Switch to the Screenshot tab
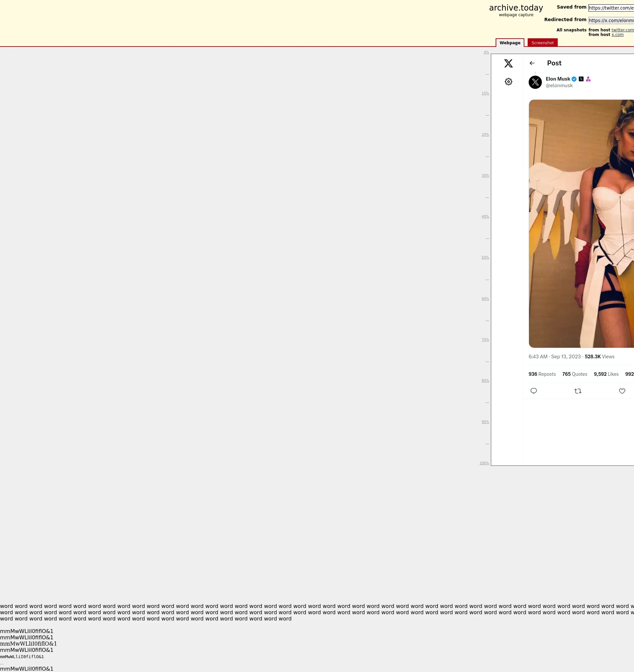This screenshot has height=672, width=634. 543,43
